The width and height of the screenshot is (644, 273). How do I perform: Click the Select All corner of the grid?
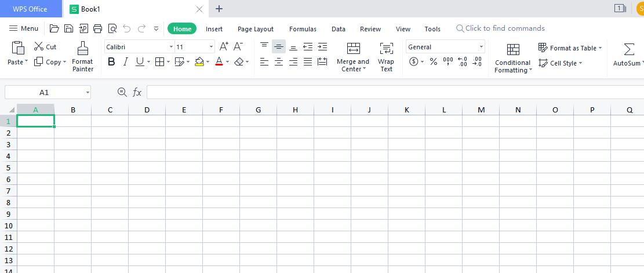click(12, 110)
